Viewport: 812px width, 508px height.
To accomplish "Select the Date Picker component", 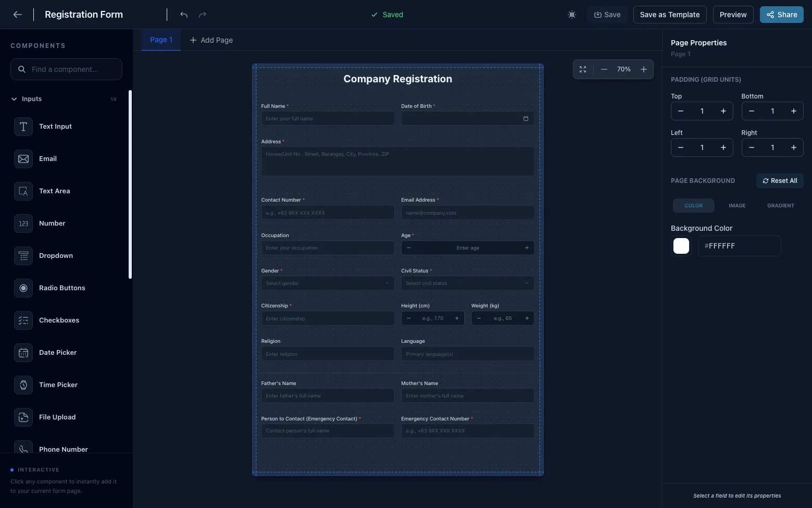I will [x=58, y=352].
